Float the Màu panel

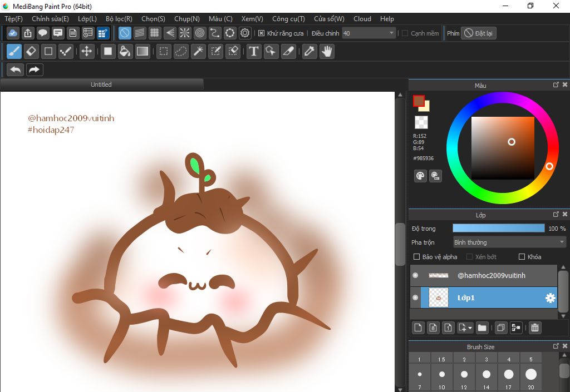click(556, 85)
